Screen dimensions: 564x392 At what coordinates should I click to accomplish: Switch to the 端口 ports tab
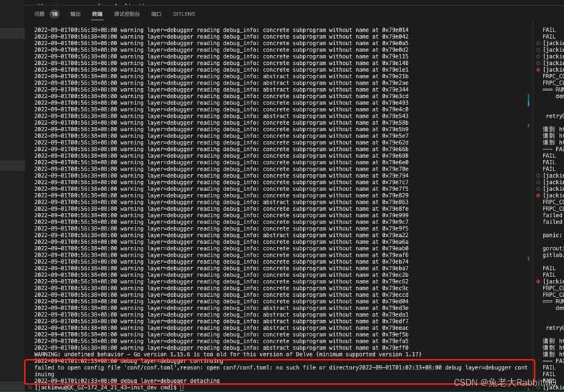[157, 13]
